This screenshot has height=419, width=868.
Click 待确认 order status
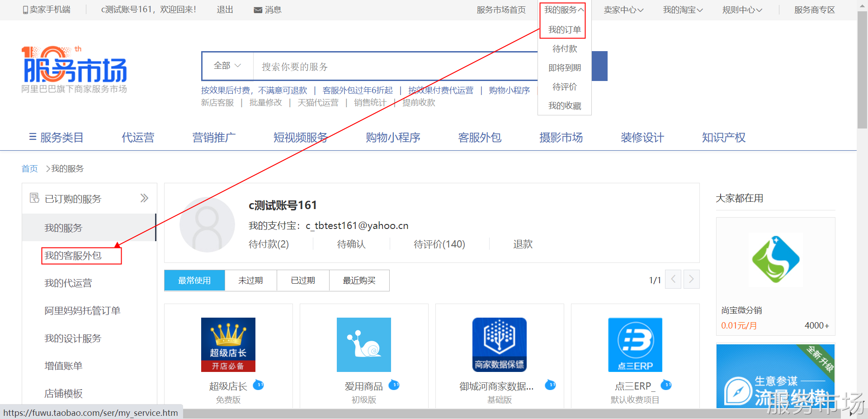pos(351,244)
